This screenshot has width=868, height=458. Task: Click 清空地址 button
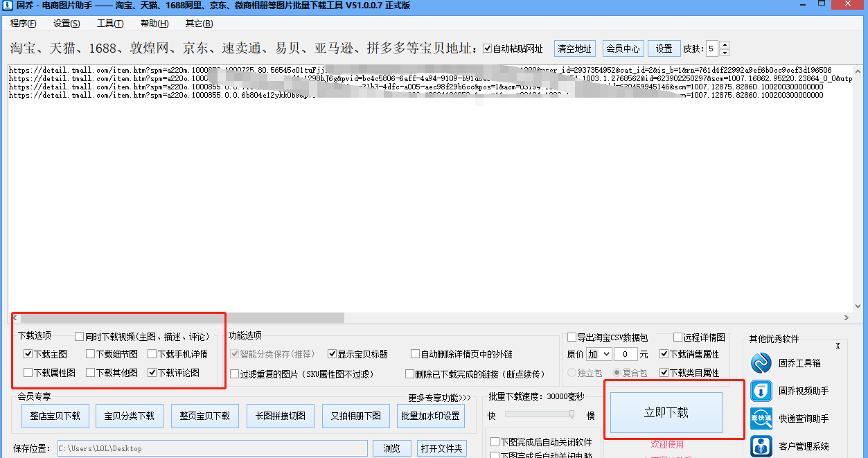(575, 49)
